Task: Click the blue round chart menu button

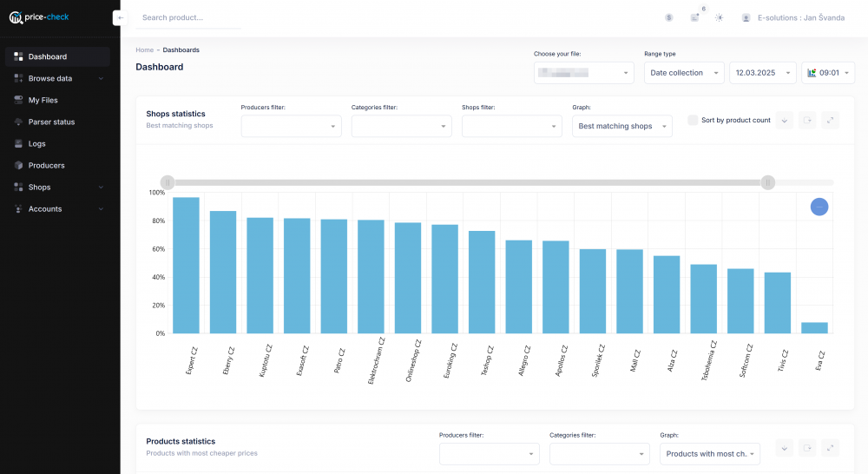Action: [819, 207]
